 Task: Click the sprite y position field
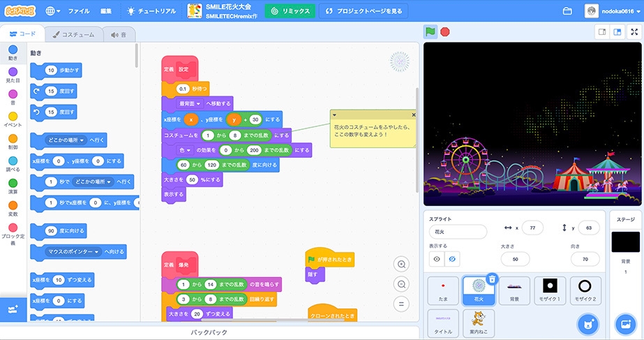pyautogui.click(x=589, y=228)
